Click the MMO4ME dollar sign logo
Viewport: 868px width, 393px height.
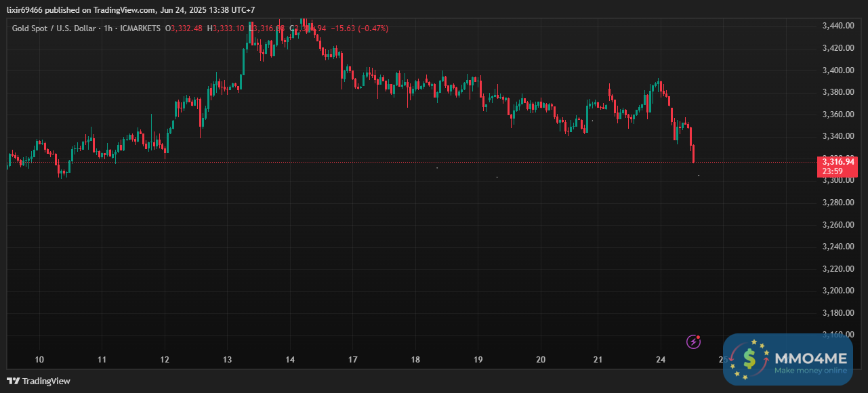750,360
